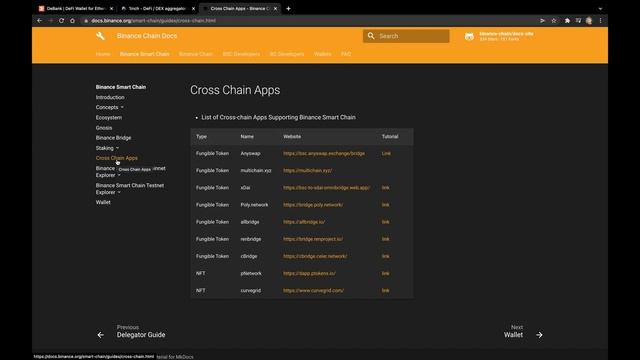
Task: Open the BC Developers nav tab
Action: pos(287,54)
